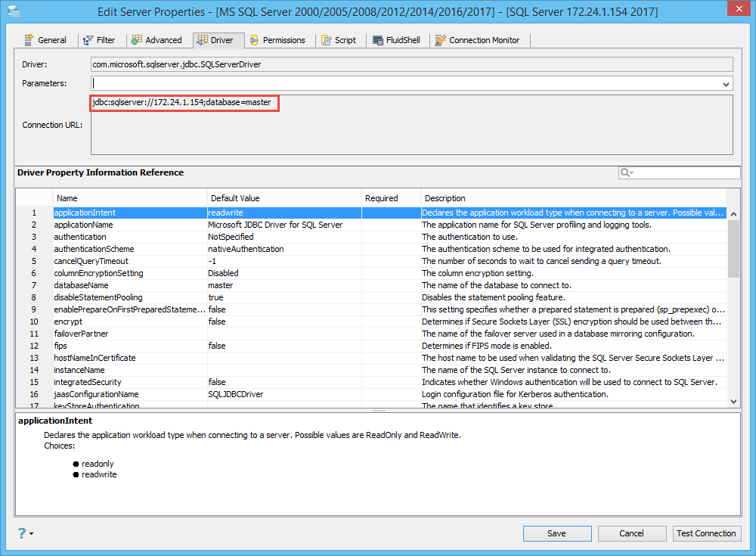Screen dimensions: 756x556
Task: Select the instanceName property row
Action: pyautogui.click(x=371, y=370)
